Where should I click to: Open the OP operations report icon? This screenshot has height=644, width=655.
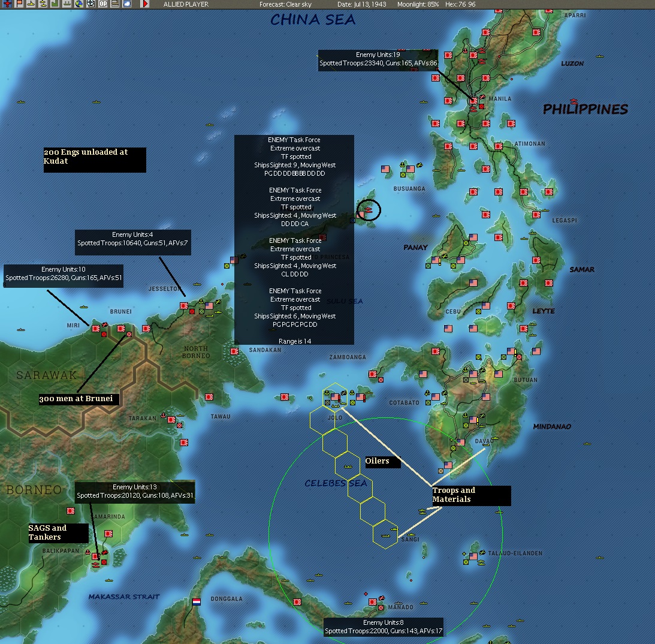102,4
